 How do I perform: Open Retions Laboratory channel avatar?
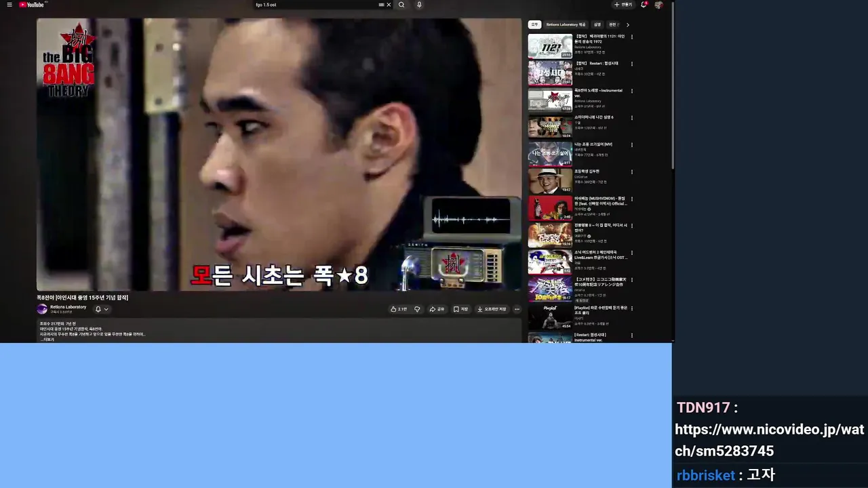42,309
